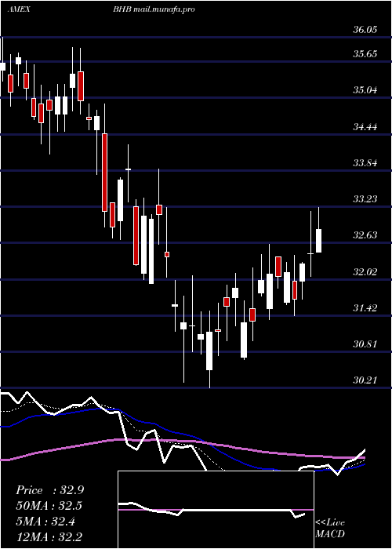
Task: Click the 50MA : 32.5 readout
Action: [49, 506]
